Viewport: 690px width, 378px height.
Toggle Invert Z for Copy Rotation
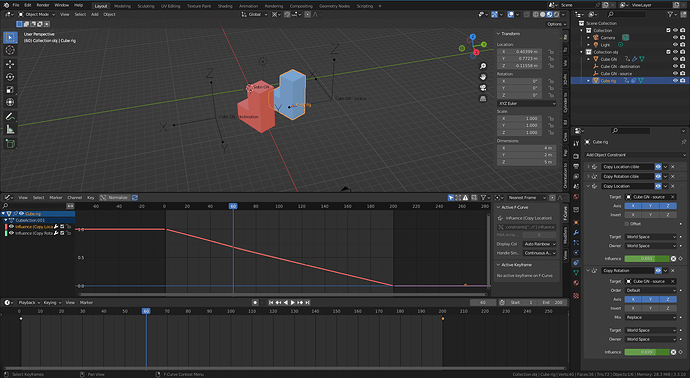(x=668, y=308)
